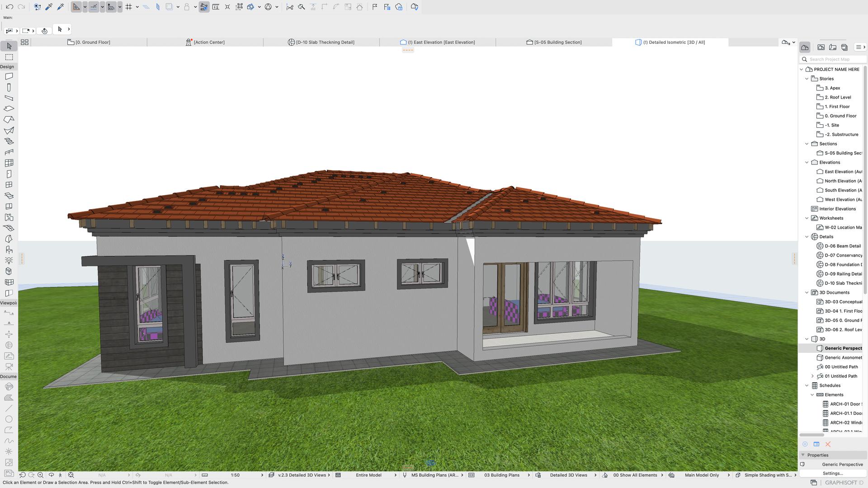
Task: Click the red delete X in navigator
Action: pyautogui.click(x=828, y=444)
